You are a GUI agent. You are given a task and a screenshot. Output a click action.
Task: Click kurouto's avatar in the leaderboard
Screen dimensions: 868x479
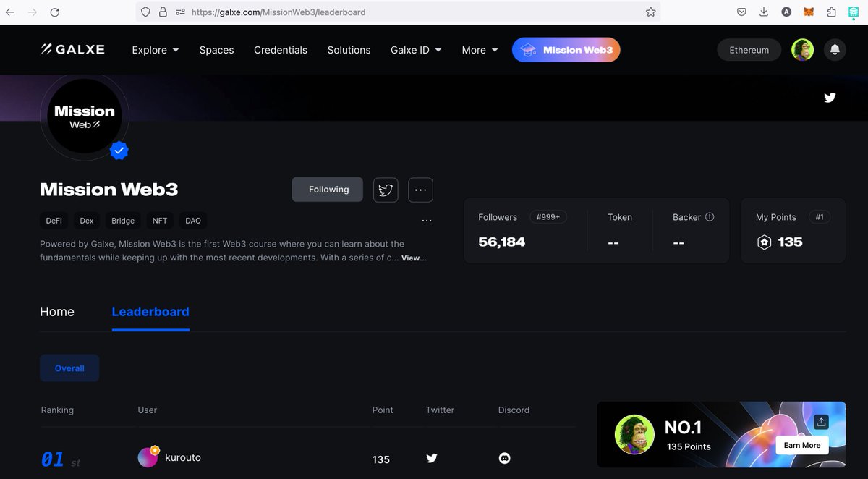[148, 457]
